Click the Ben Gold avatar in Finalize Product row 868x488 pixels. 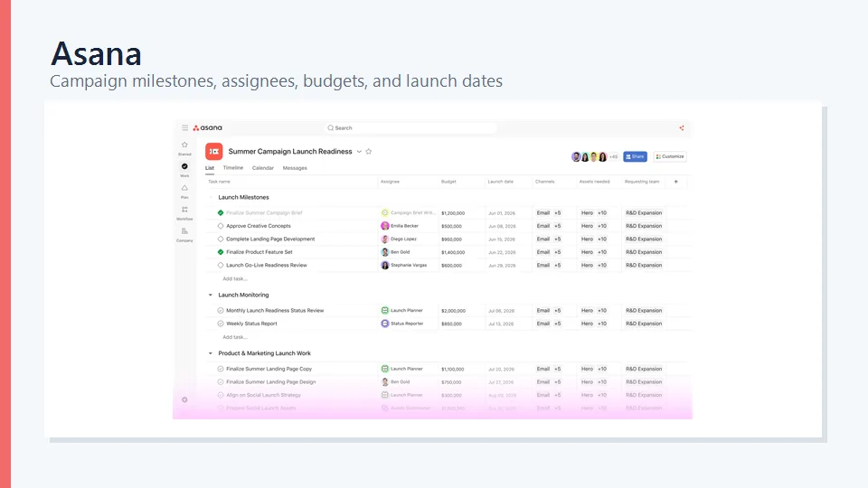click(x=385, y=252)
